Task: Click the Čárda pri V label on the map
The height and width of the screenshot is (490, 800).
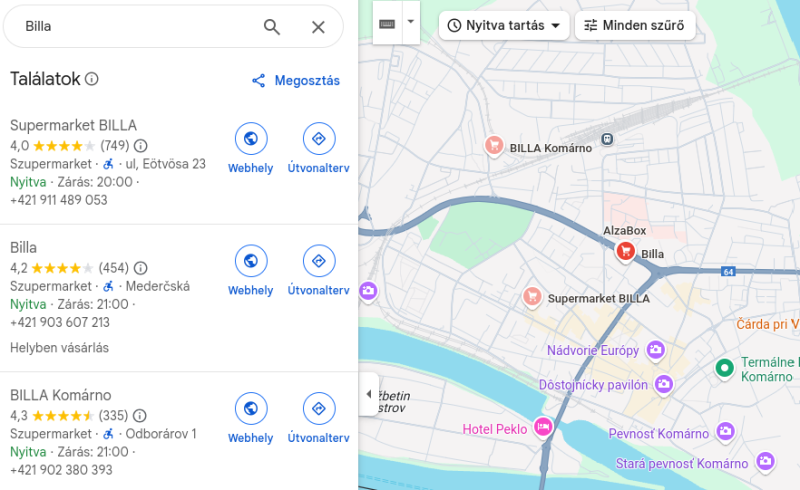Action: pyautogui.click(x=768, y=324)
